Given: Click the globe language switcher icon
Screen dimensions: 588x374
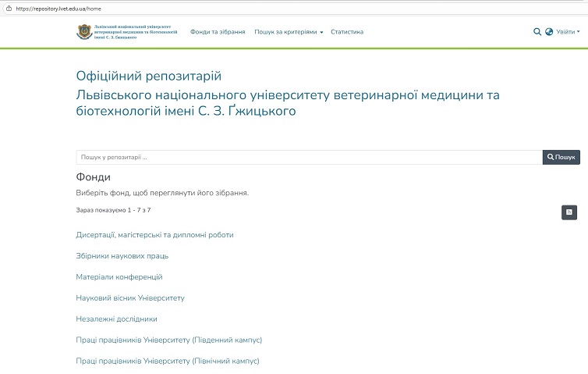Looking at the screenshot, I should pyautogui.click(x=549, y=32).
